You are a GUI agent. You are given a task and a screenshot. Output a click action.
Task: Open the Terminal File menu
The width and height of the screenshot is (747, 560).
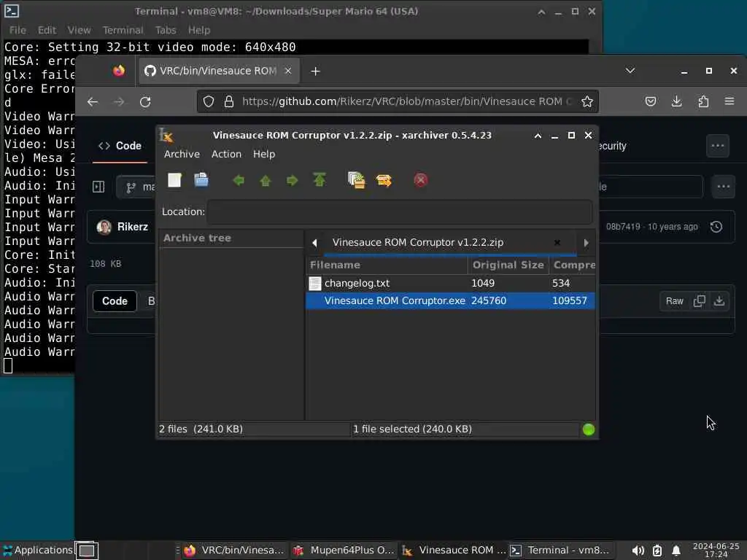coord(18,30)
